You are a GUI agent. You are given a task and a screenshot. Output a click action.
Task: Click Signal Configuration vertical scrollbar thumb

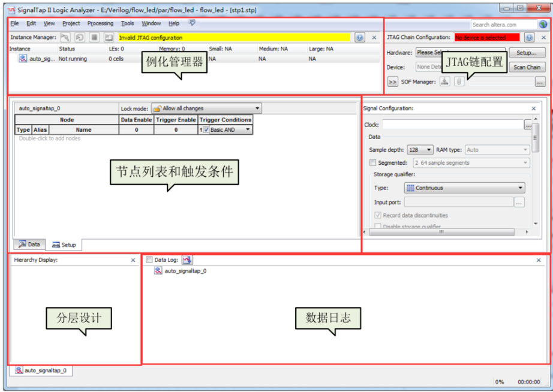[x=536, y=137]
